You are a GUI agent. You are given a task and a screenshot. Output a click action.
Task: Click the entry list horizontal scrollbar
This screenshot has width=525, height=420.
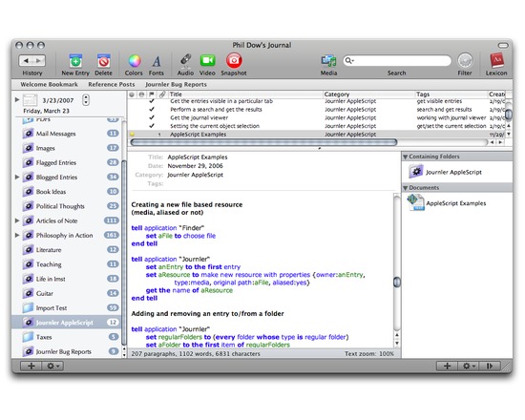pyautogui.click(x=263, y=142)
